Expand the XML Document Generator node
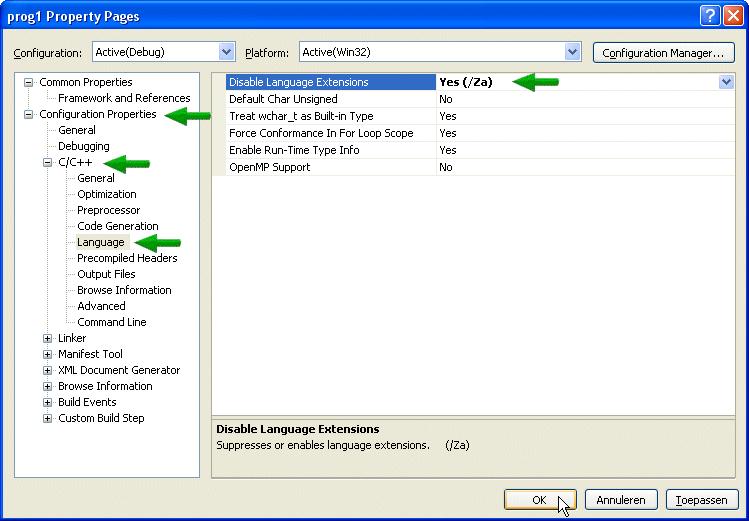This screenshot has width=749, height=521. (x=47, y=370)
